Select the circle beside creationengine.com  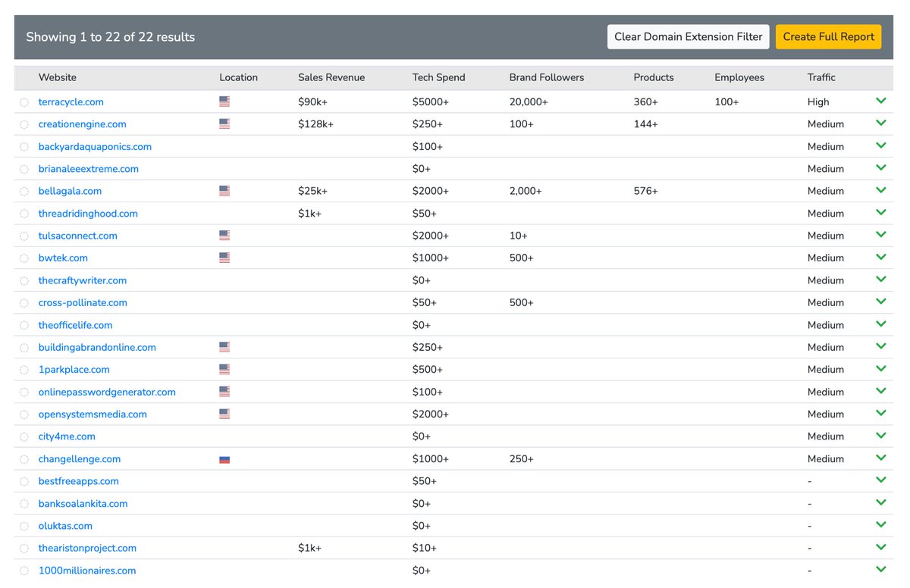point(24,124)
